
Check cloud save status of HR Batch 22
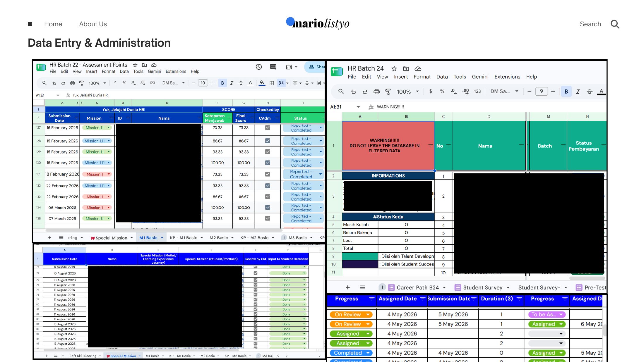(154, 65)
